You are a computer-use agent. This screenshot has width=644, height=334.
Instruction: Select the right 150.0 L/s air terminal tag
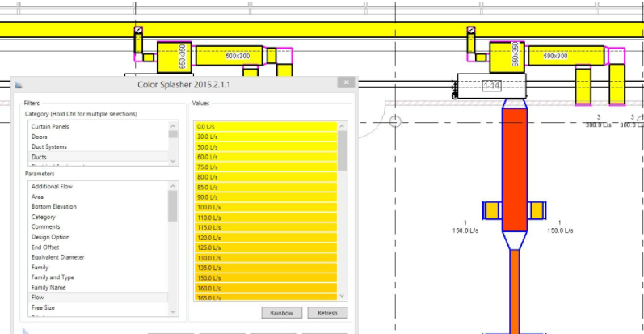pyautogui.click(x=560, y=226)
